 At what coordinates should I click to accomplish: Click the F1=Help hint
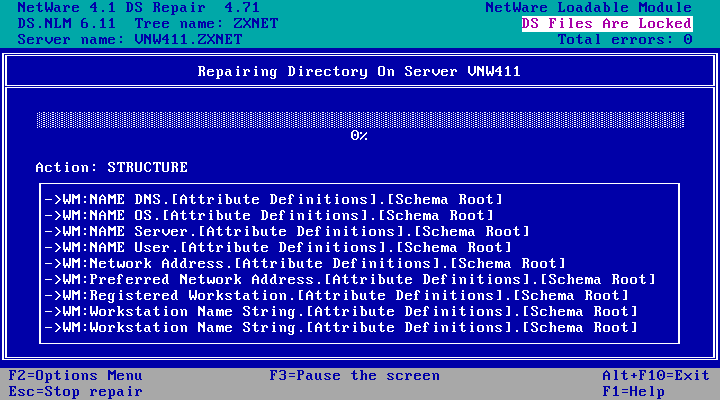coord(634,392)
